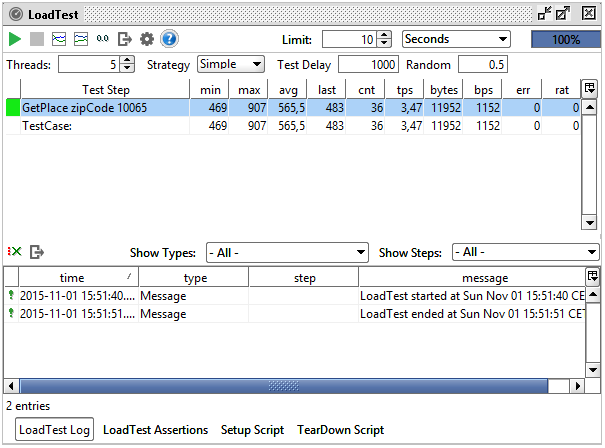Viewport: 605px width, 448px height.
Task: Click the 3,47 tps value in TestCase row
Action: [411, 126]
